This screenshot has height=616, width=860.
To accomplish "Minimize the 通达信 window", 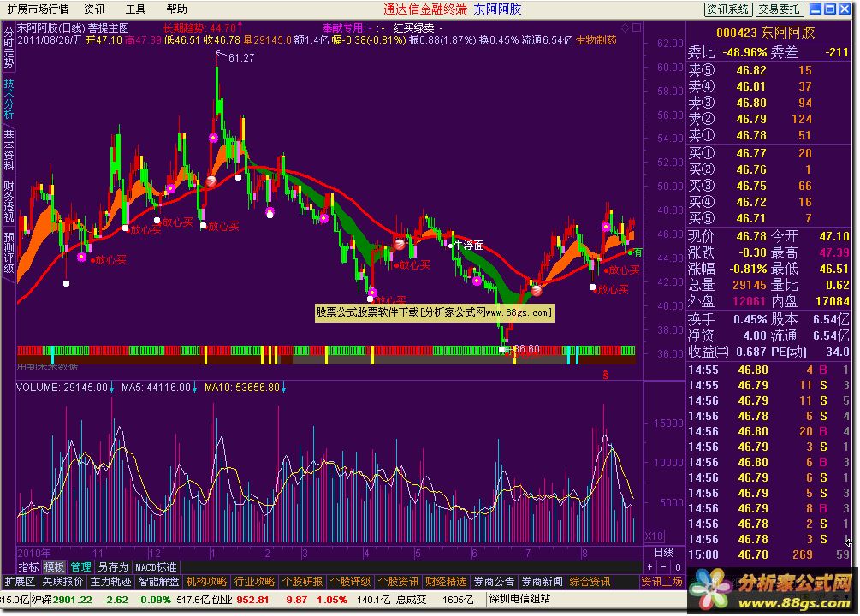I will pos(816,9).
